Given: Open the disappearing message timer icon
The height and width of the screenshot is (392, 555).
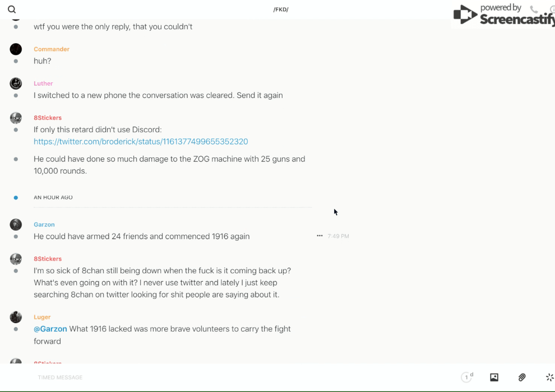Looking at the screenshot, I should (x=466, y=377).
